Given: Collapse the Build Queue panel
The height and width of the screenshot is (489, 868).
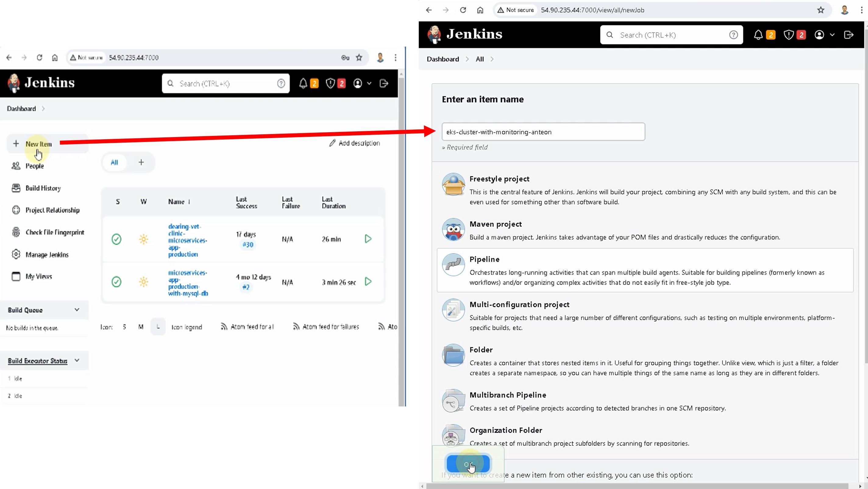Looking at the screenshot, I should (77, 310).
